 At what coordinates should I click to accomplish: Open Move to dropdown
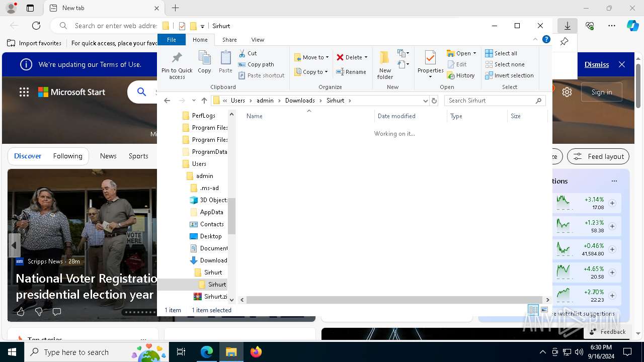pyautogui.click(x=311, y=57)
